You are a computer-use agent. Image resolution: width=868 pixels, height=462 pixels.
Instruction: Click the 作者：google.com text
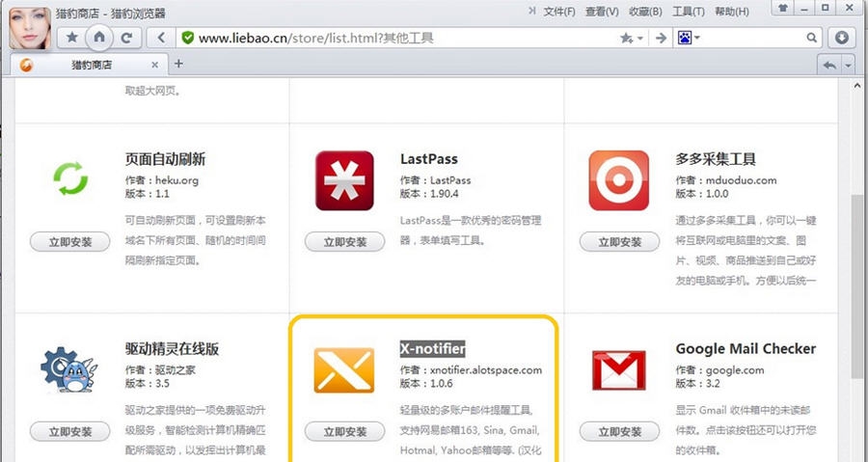click(719, 370)
